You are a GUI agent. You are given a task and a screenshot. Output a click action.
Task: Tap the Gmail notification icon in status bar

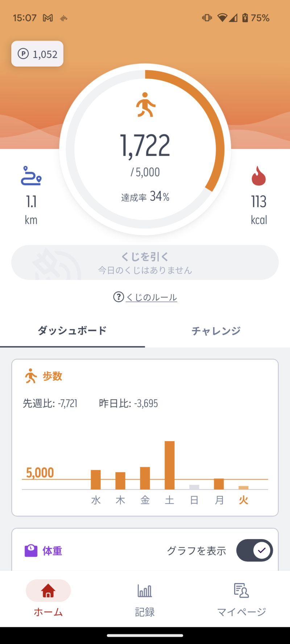(x=48, y=18)
